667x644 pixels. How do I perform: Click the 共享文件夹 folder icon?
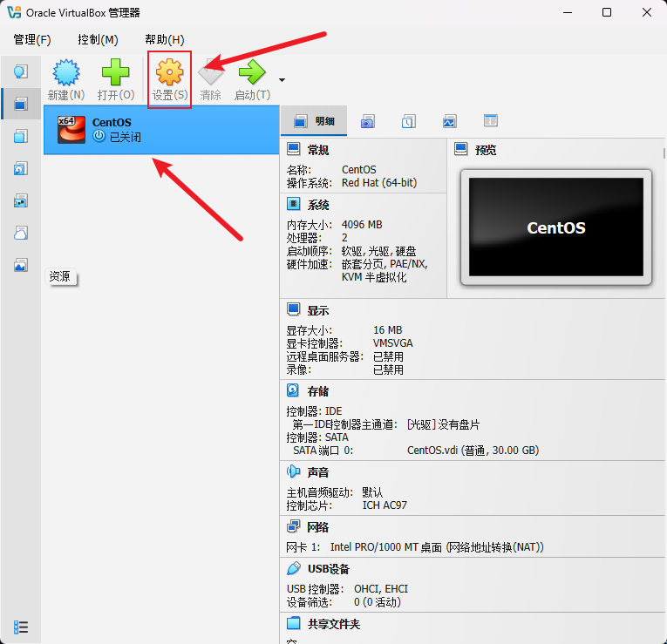point(294,623)
